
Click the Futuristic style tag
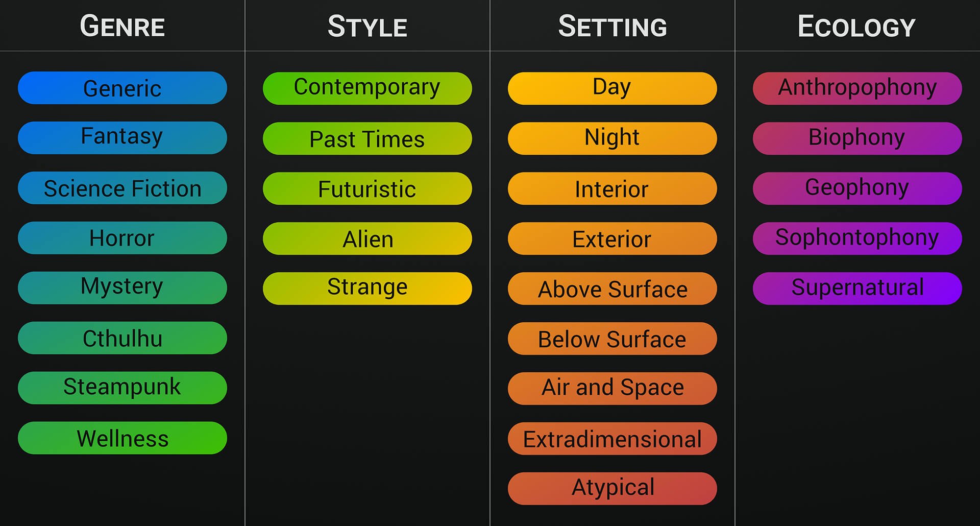pos(367,188)
